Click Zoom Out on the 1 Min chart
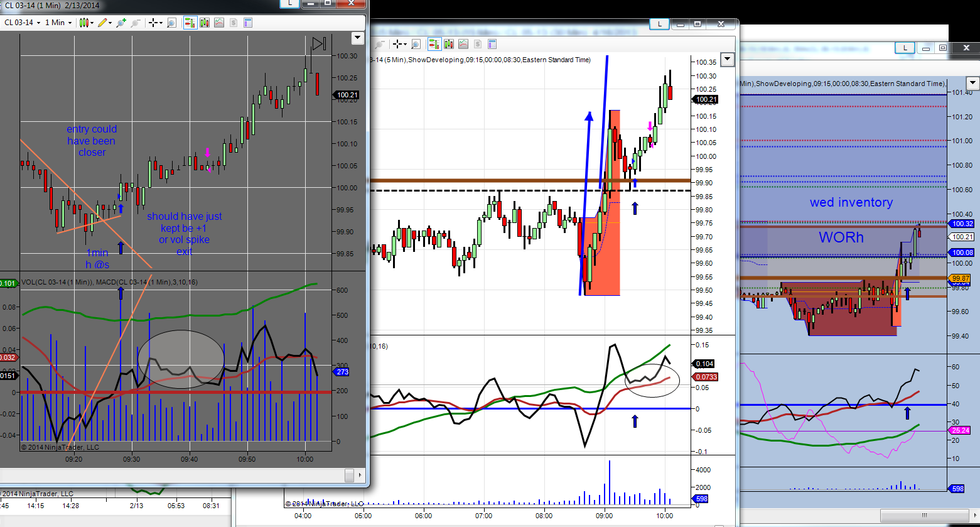This screenshot has height=527, width=980. pos(136,23)
